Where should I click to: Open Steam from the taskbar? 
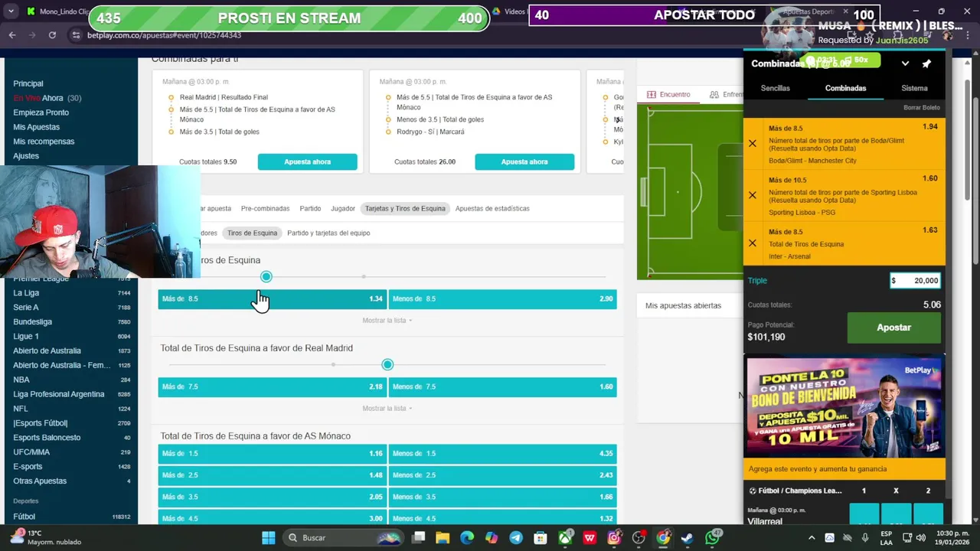pyautogui.click(x=688, y=537)
